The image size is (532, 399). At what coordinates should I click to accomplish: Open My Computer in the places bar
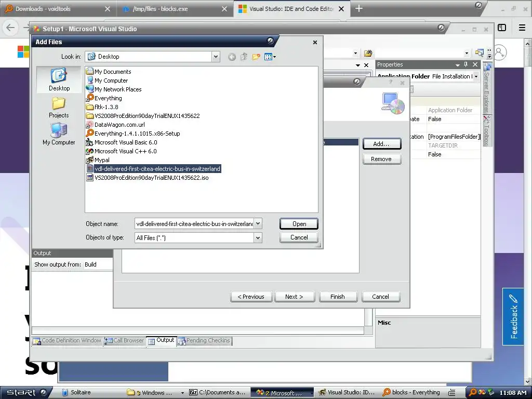pos(59,135)
